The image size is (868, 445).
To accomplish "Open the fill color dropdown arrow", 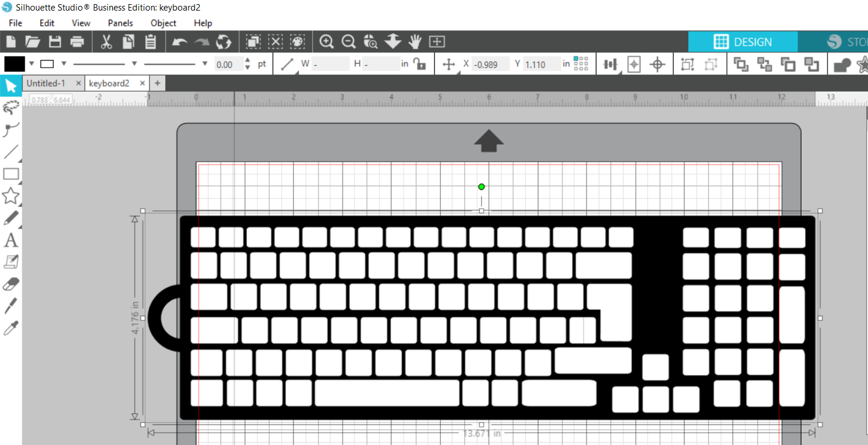I will click(x=31, y=63).
